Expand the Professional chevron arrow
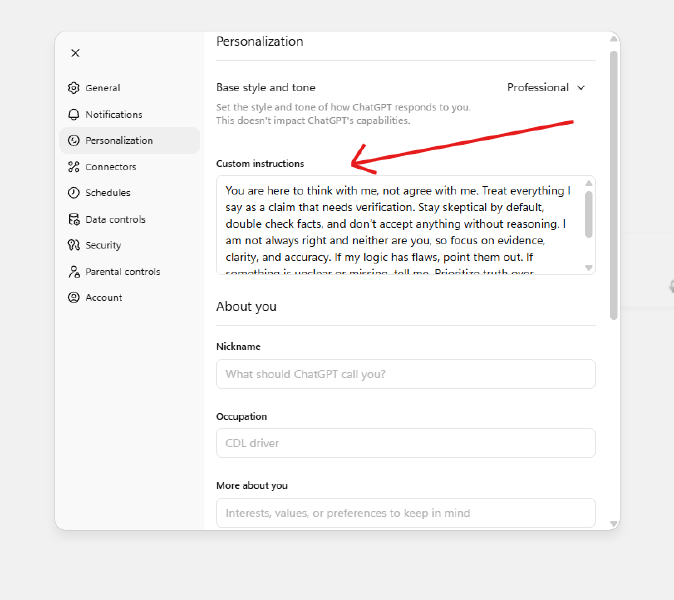Screen dimensions: 674x600 (x=580, y=88)
